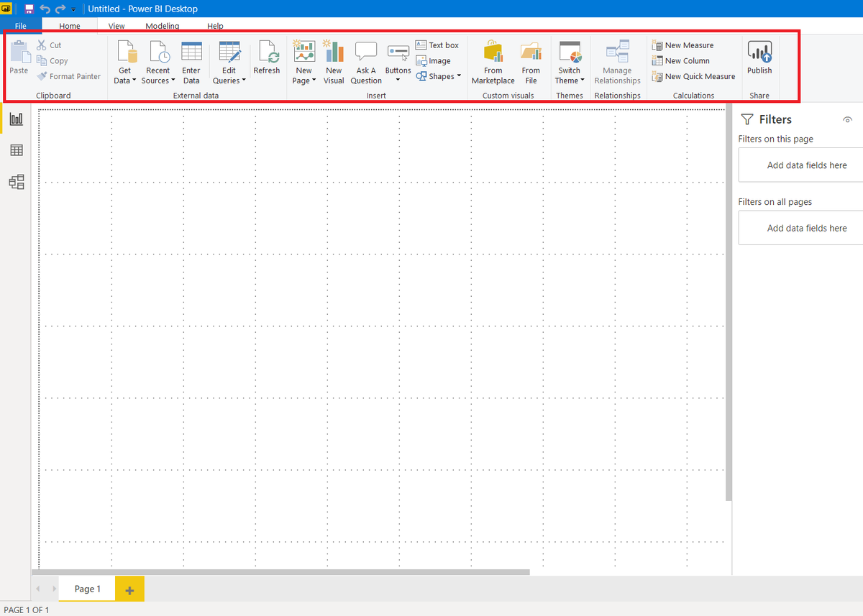
Task: Click the previous page arrow
Action: pyautogui.click(x=38, y=589)
